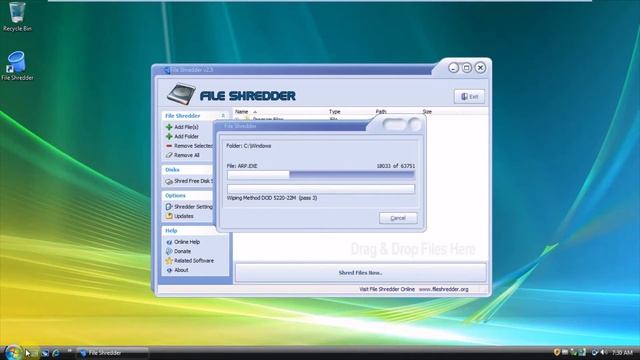
Task: Click the system clock showing 7:30 AM
Action: click(x=622, y=352)
